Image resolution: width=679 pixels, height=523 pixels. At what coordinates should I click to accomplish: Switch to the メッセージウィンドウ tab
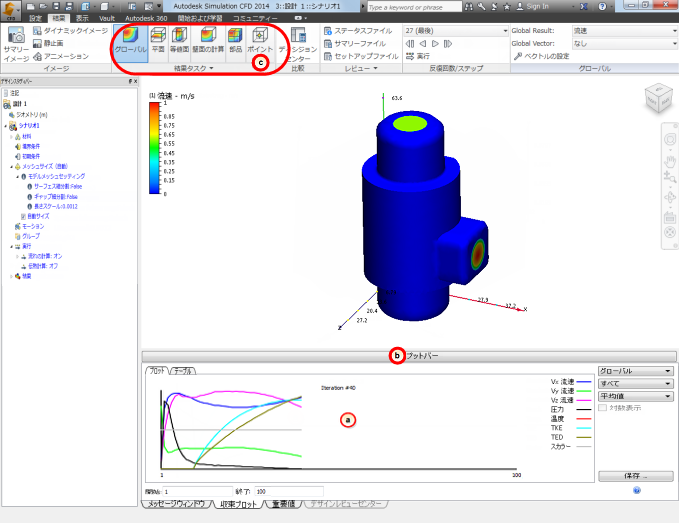176,504
